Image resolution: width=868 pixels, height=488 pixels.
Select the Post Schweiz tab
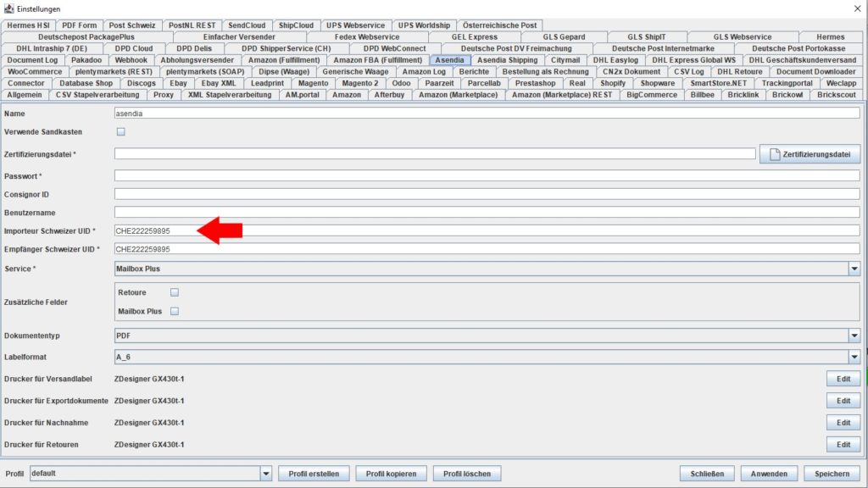[x=132, y=25]
